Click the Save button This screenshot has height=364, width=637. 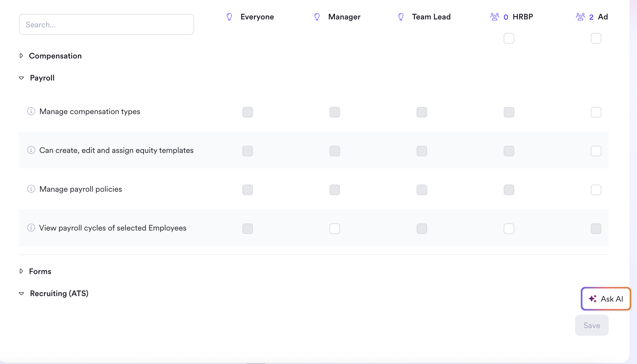(x=592, y=325)
